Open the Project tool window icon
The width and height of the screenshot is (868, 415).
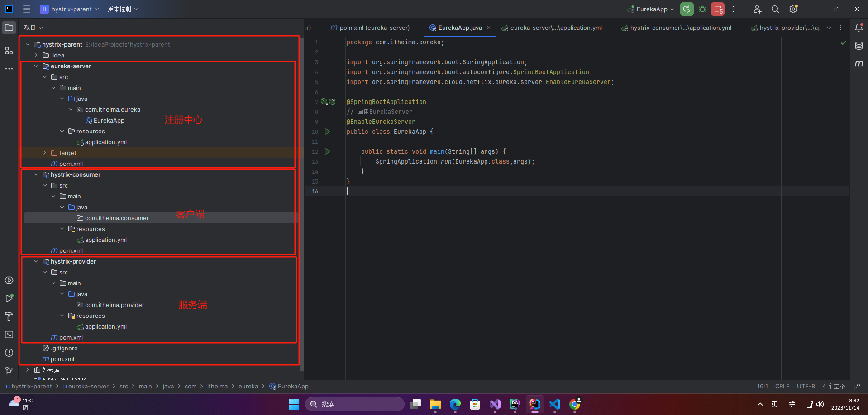click(9, 28)
